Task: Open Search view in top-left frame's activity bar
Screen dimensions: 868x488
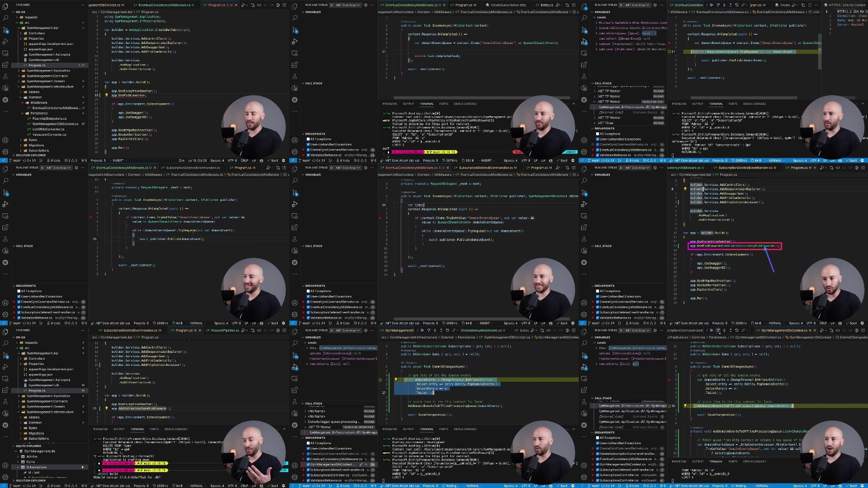Action: click(5, 18)
